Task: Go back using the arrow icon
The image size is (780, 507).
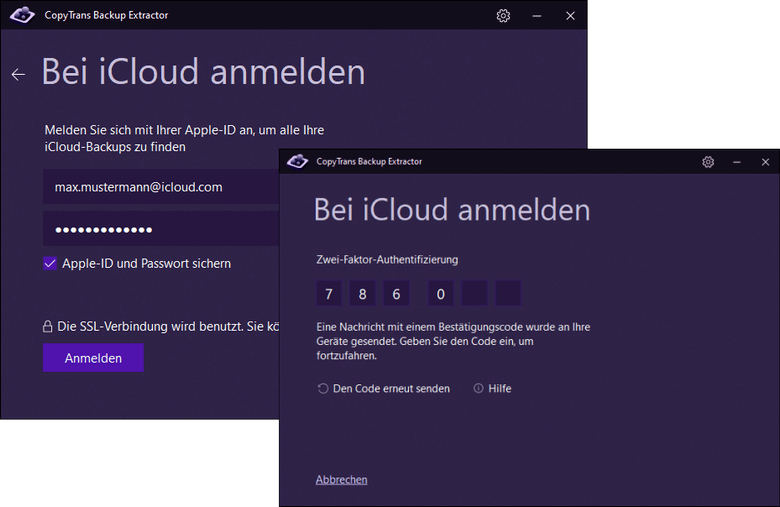Action: [18, 75]
